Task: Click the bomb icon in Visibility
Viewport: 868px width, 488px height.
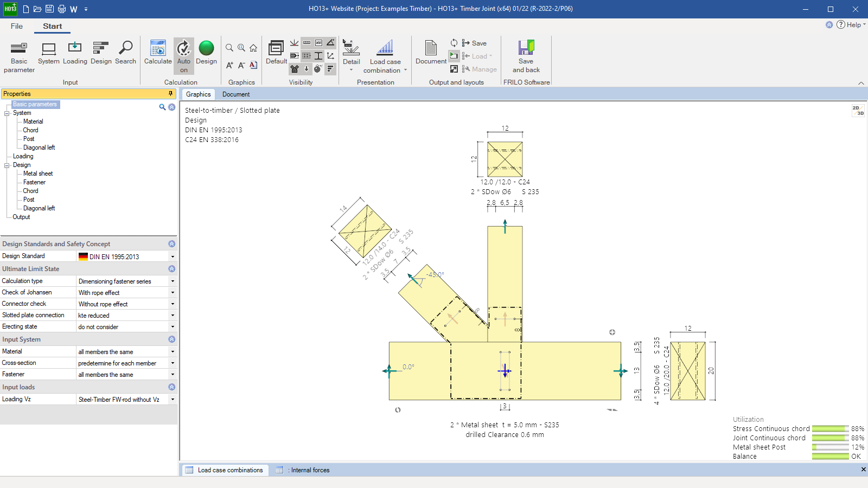Action: 318,69
